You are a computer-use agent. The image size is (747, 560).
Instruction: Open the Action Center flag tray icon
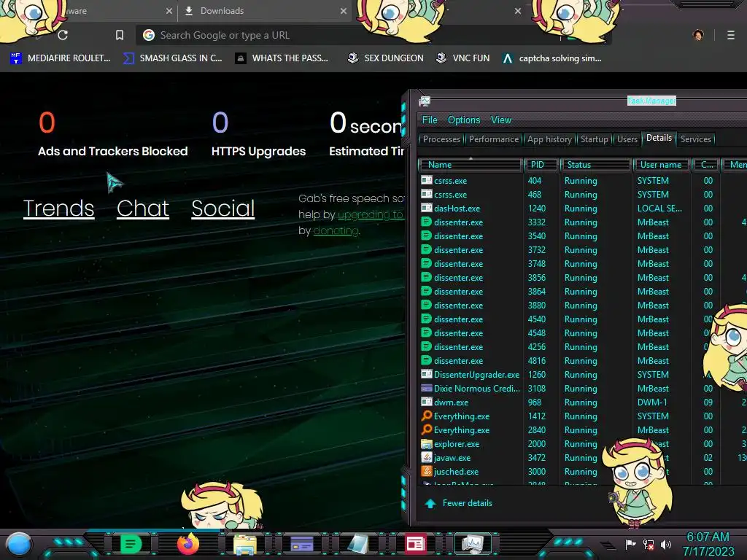(x=630, y=544)
